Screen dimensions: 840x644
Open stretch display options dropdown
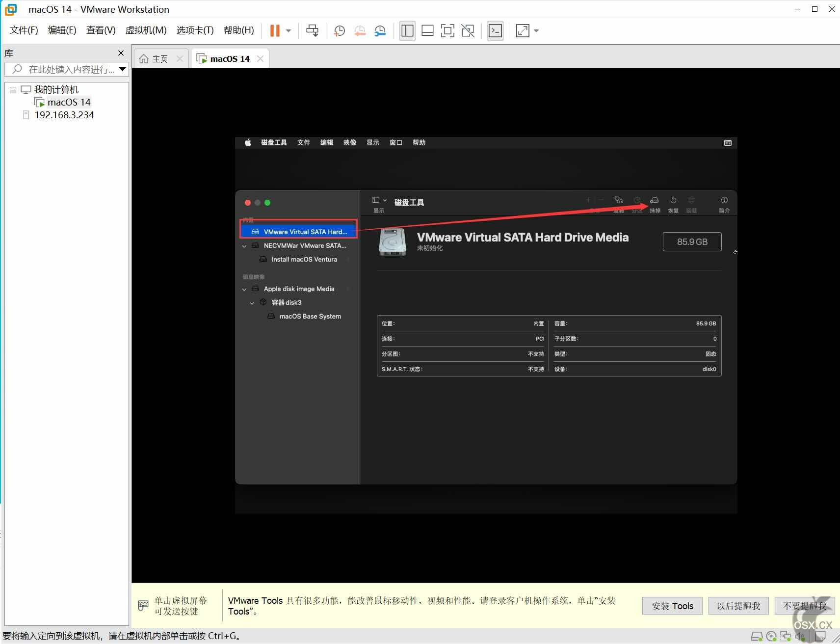[x=536, y=31]
